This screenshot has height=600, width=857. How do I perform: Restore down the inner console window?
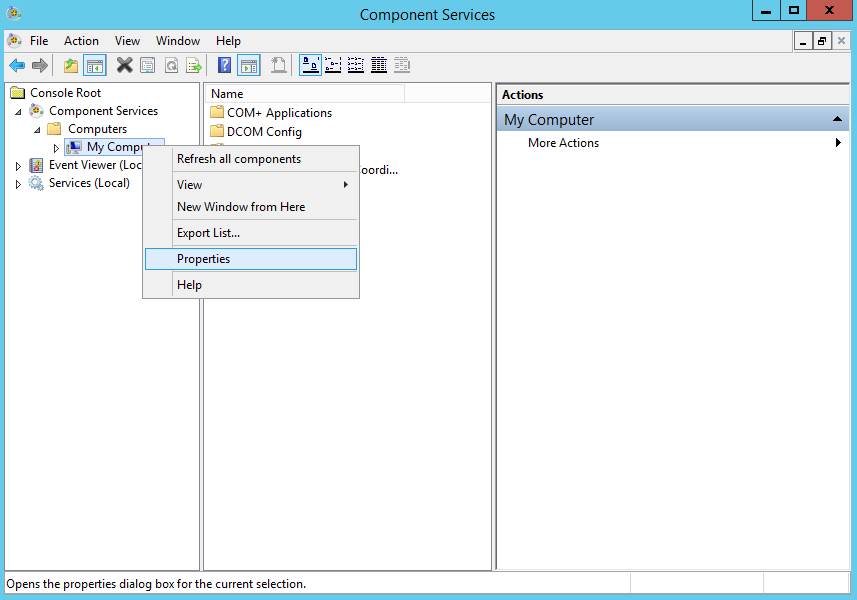point(822,41)
